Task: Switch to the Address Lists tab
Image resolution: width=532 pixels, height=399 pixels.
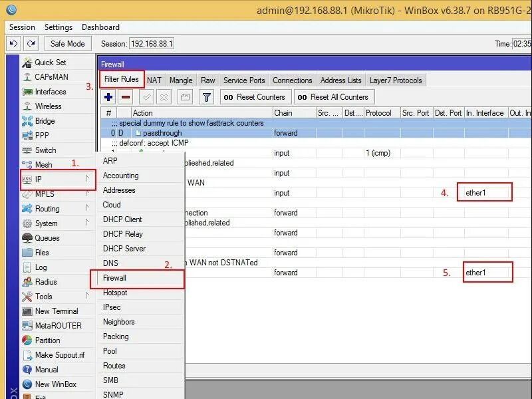Action: [x=340, y=80]
